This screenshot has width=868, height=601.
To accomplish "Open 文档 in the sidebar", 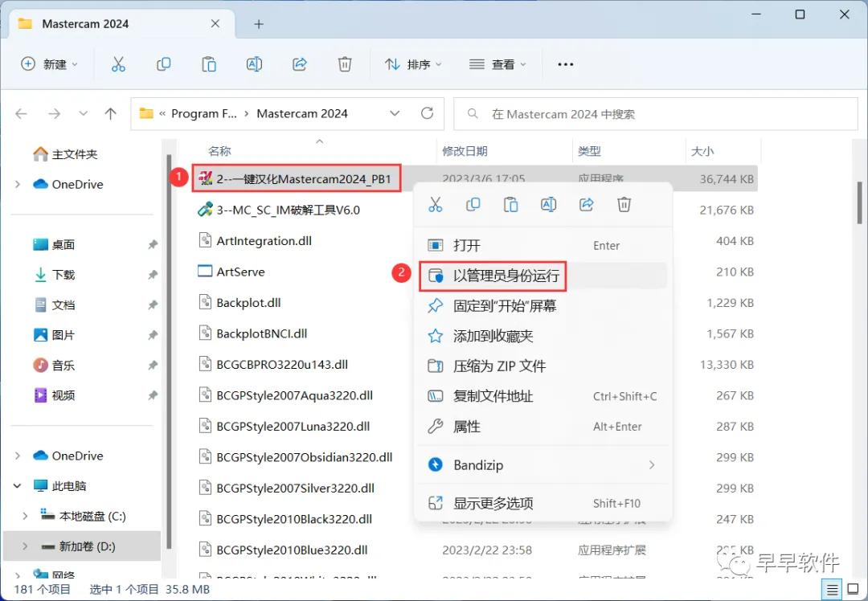I will tap(55, 305).
